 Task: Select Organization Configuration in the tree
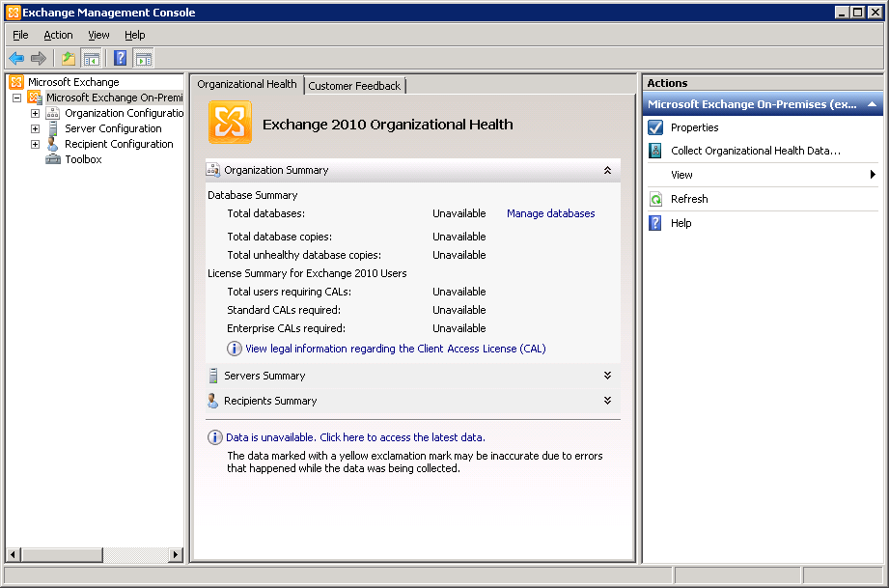[x=124, y=113]
